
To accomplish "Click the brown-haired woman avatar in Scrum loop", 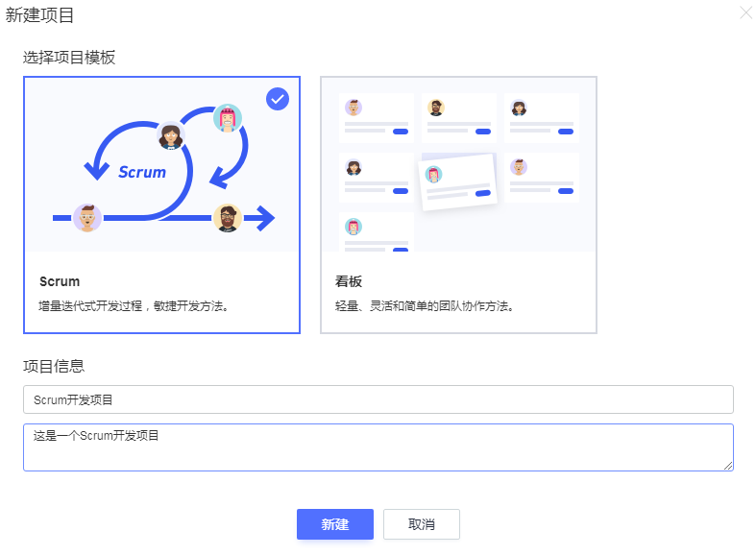I will 171,135.
